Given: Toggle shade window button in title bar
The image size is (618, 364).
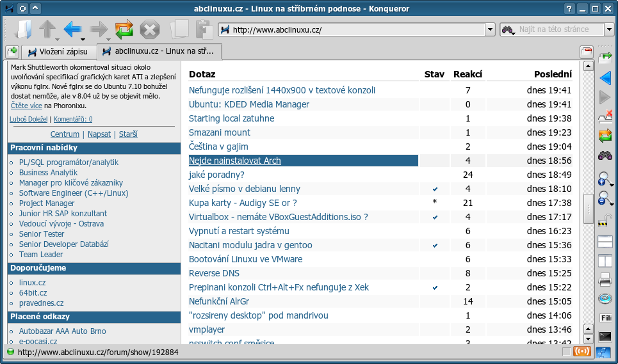Looking at the screenshot, I should pos(35,8).
